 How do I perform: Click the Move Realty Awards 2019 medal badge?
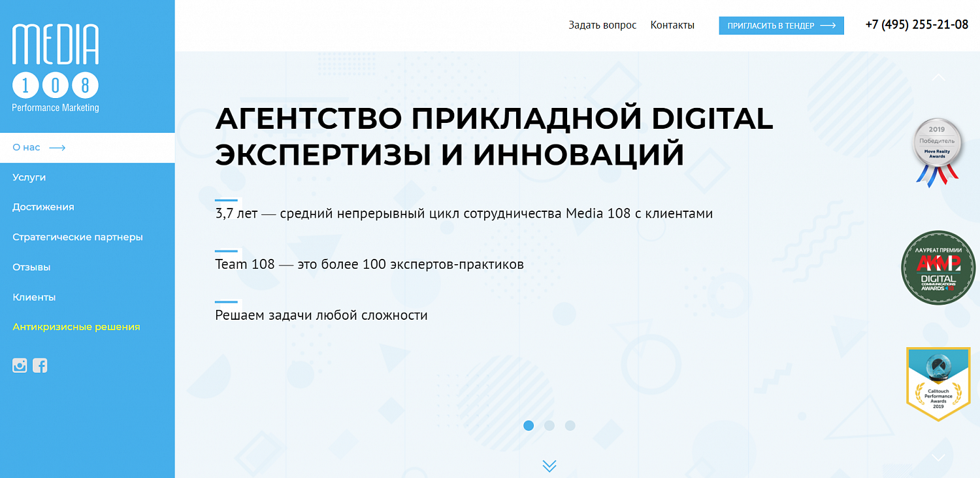(x=938, y=152)
